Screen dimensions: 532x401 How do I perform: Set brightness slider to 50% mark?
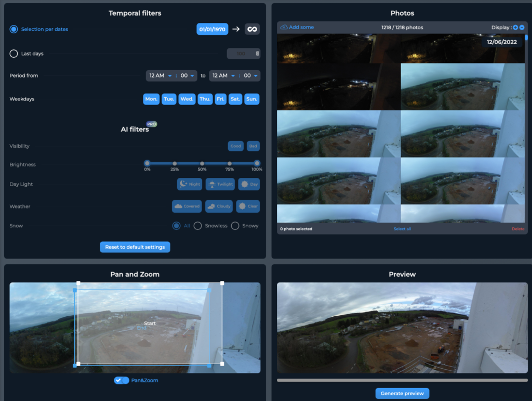pos(202,164)
